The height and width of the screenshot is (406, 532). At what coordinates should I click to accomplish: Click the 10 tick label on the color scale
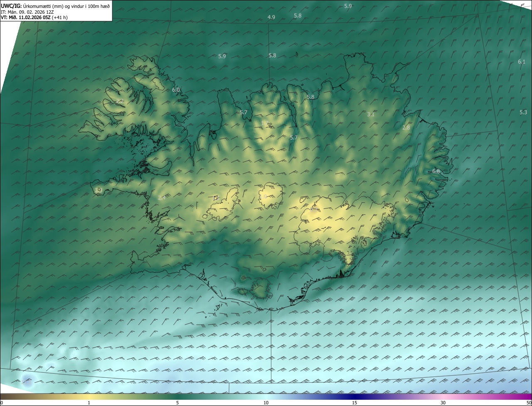(266, 403)
